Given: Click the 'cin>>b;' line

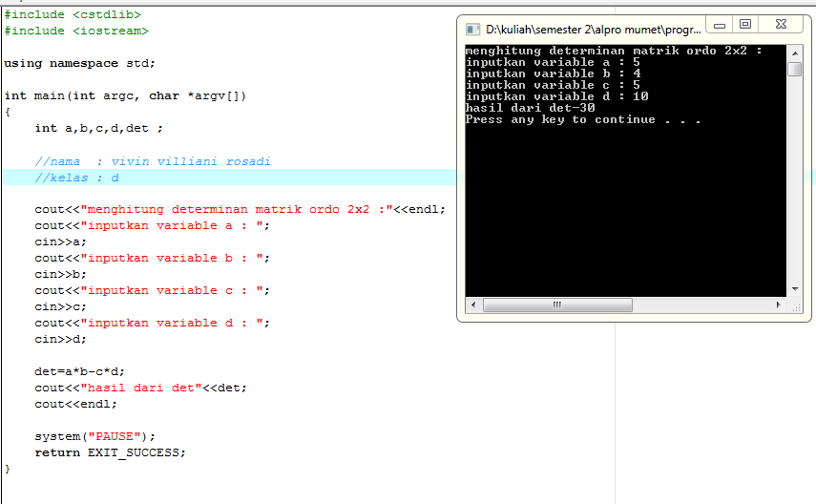Looking at the screenshot, I should point(60,274).
